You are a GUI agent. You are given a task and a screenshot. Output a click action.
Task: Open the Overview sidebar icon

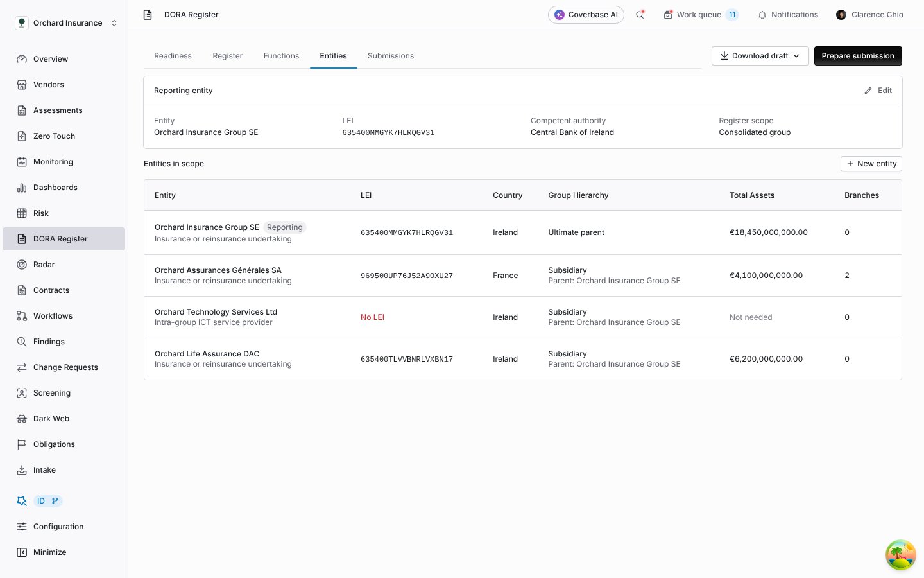22,59
